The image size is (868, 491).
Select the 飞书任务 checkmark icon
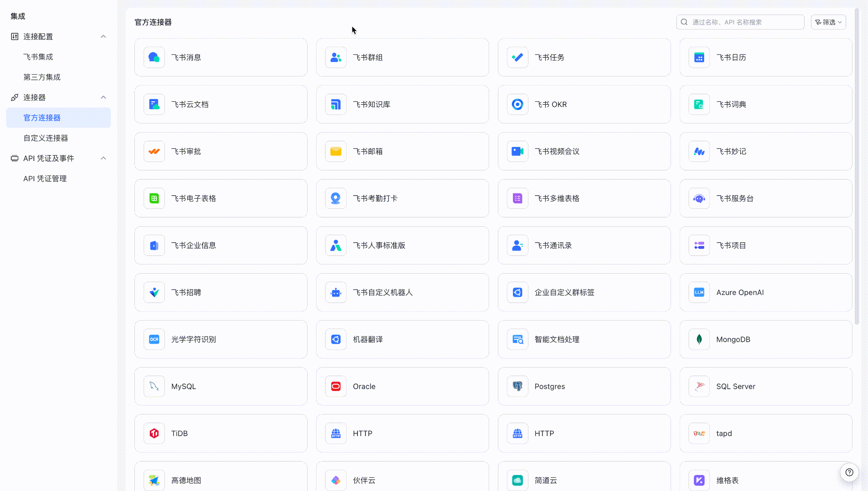[x=518, y=57]
